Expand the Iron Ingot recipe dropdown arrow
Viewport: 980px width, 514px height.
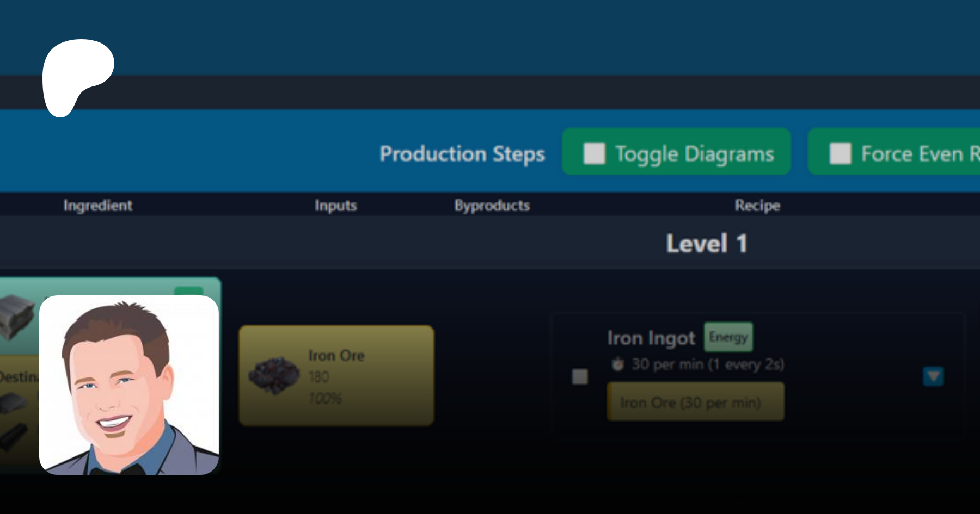[933, 376]
